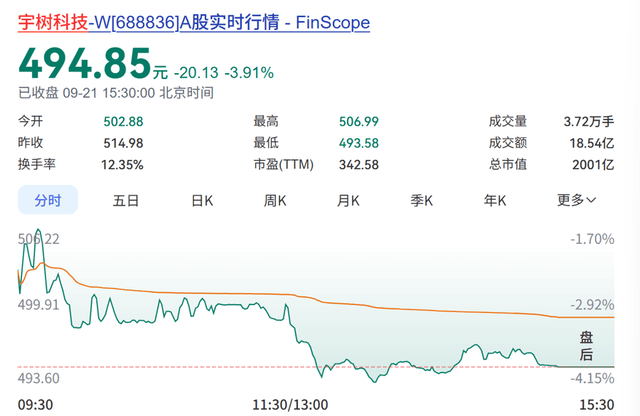Click the 15:30 time axis label
640x416 pixels.
(x=597, y=405)
